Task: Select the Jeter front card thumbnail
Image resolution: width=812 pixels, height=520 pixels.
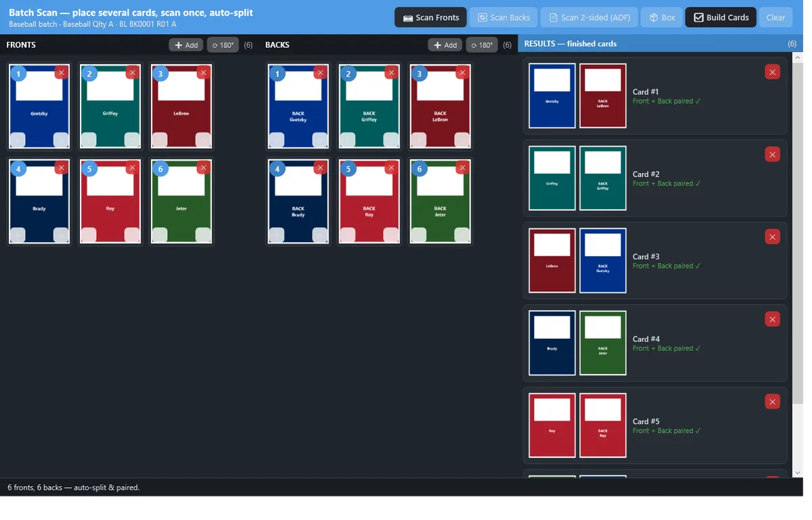Action: click(x=183, y=204)
